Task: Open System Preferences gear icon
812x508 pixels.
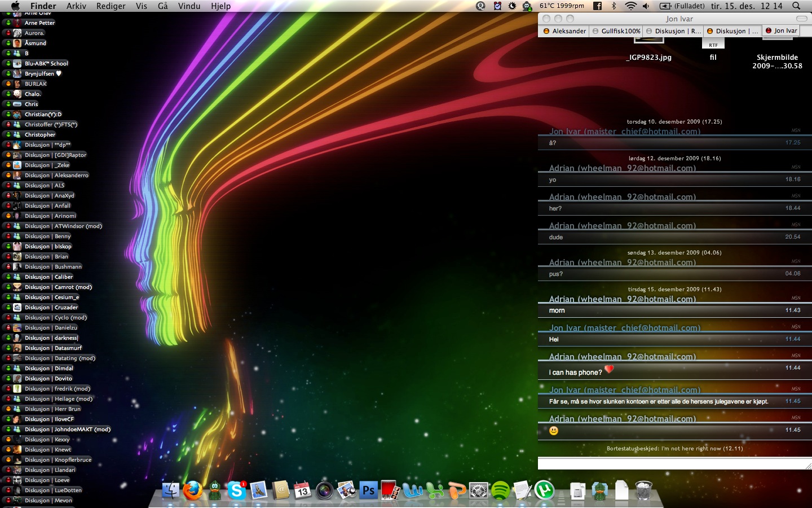Action: point(478,490)
